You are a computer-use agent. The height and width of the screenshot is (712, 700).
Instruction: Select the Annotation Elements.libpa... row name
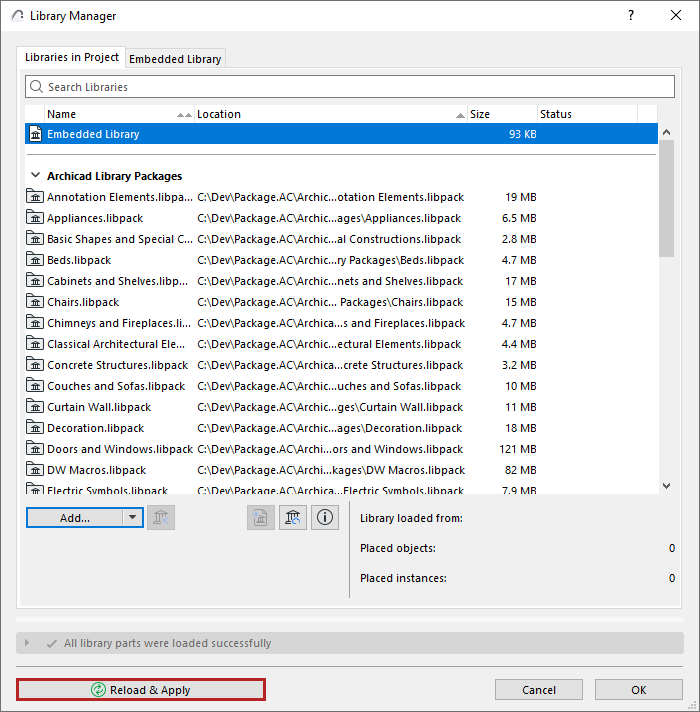(x=120, y=197)
